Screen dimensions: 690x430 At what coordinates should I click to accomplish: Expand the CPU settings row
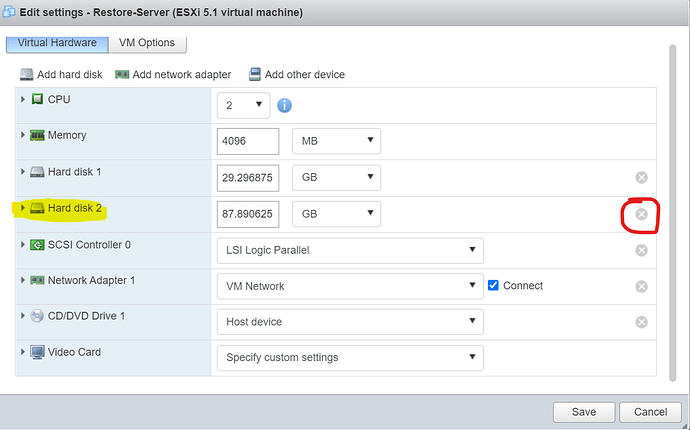pos(23,100)
